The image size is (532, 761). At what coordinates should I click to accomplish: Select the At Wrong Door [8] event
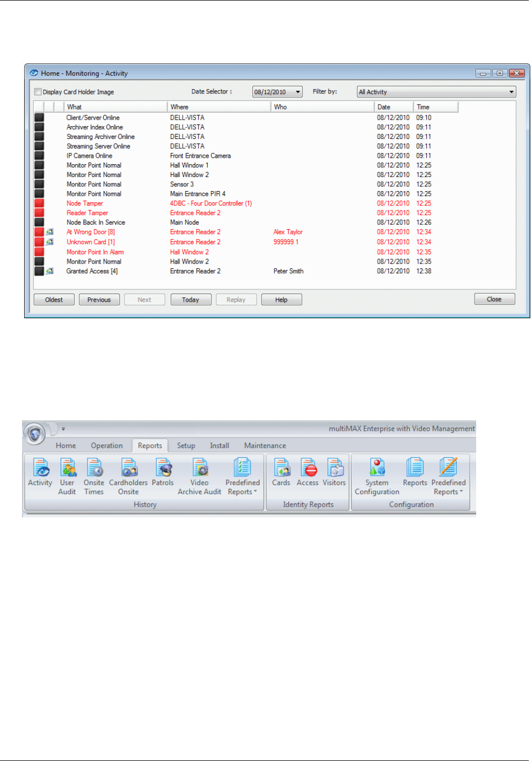pos(91,232)
